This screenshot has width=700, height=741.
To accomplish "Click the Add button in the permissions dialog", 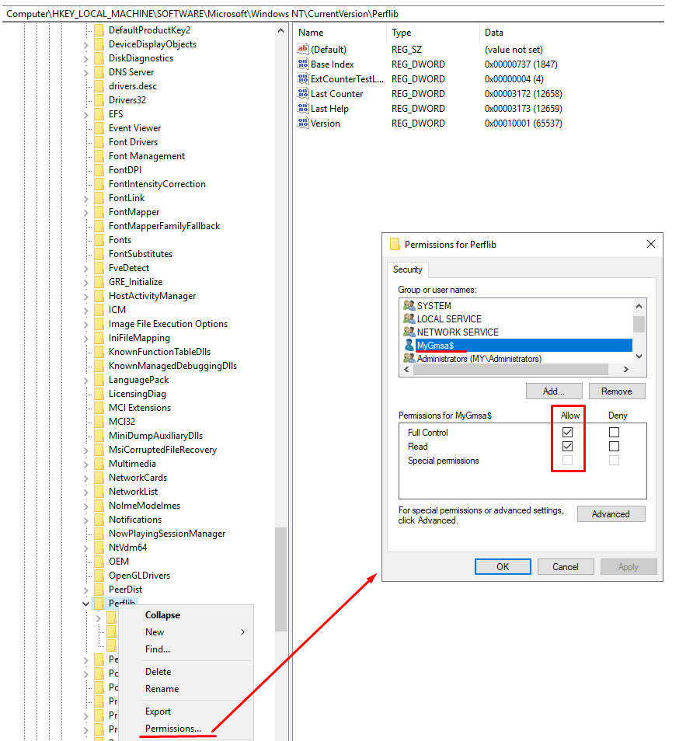I will (554, 391).
